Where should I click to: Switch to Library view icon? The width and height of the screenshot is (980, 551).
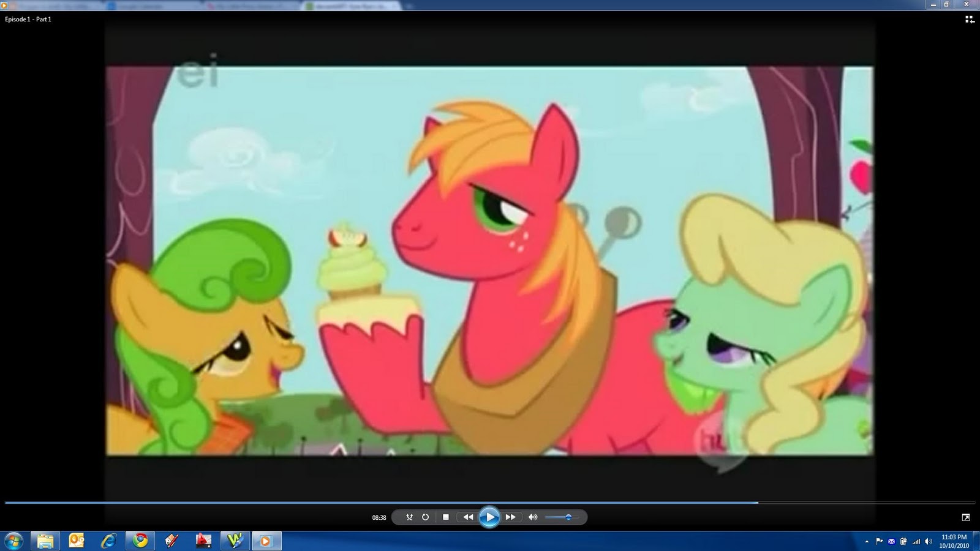pos(969,20)
